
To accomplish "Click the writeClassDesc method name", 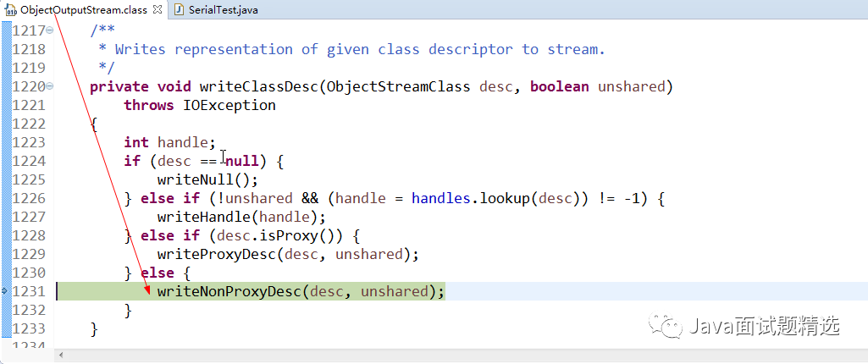I will pos(258,87).
